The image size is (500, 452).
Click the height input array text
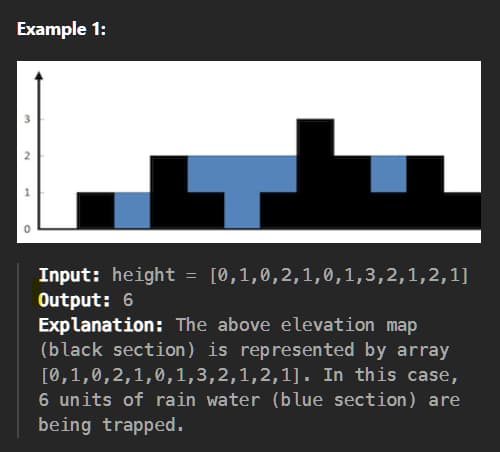coord(290,275)
